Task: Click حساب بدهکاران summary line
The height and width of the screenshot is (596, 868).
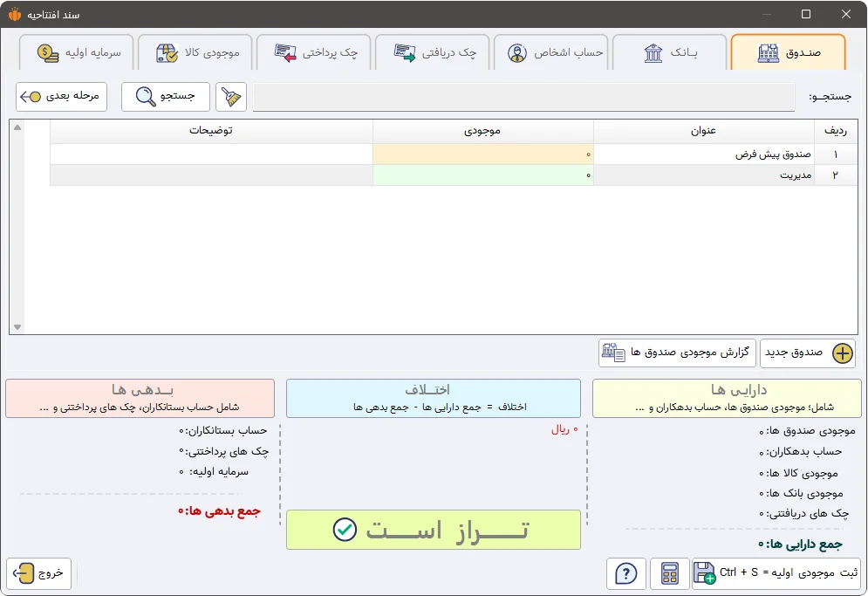Action: [801, 452]
